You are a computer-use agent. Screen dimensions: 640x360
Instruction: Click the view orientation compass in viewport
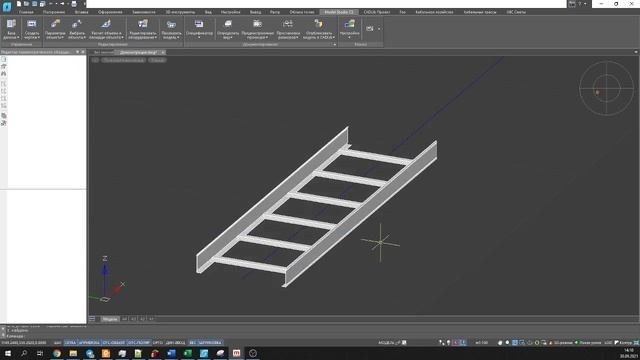[x=606, y=88]
